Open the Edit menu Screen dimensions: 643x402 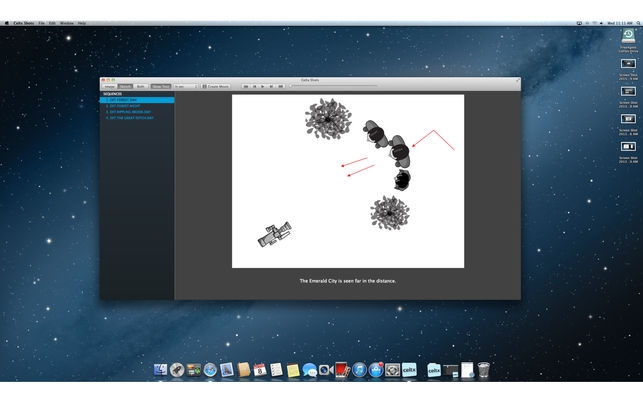coord(52,23)
